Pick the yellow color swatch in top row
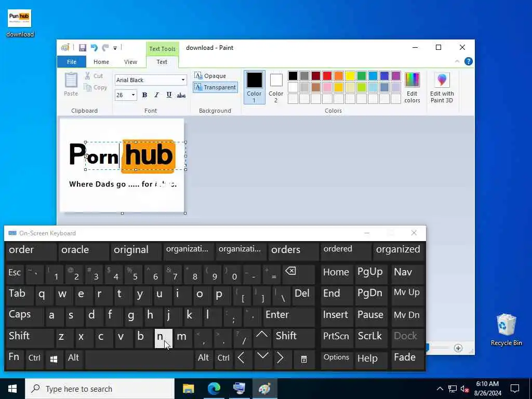 (x=350, y=76)
